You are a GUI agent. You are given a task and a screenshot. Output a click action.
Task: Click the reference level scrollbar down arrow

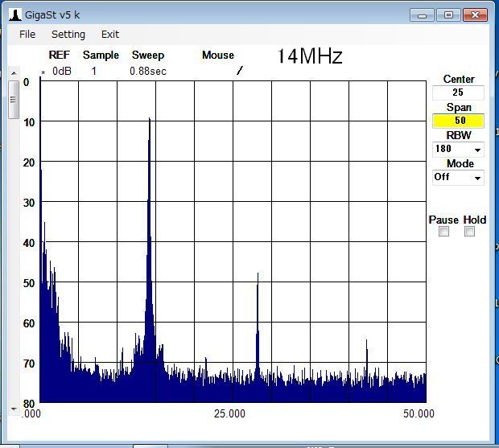pyautogui.click(x=14, y=409)
